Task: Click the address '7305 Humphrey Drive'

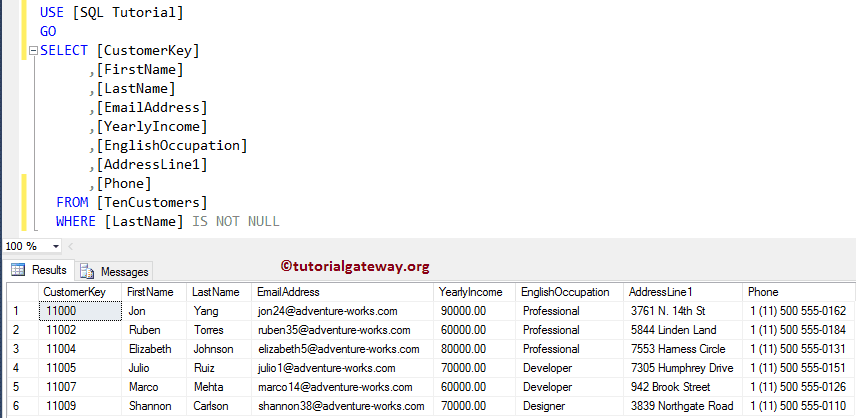Action: pos(683,368)
